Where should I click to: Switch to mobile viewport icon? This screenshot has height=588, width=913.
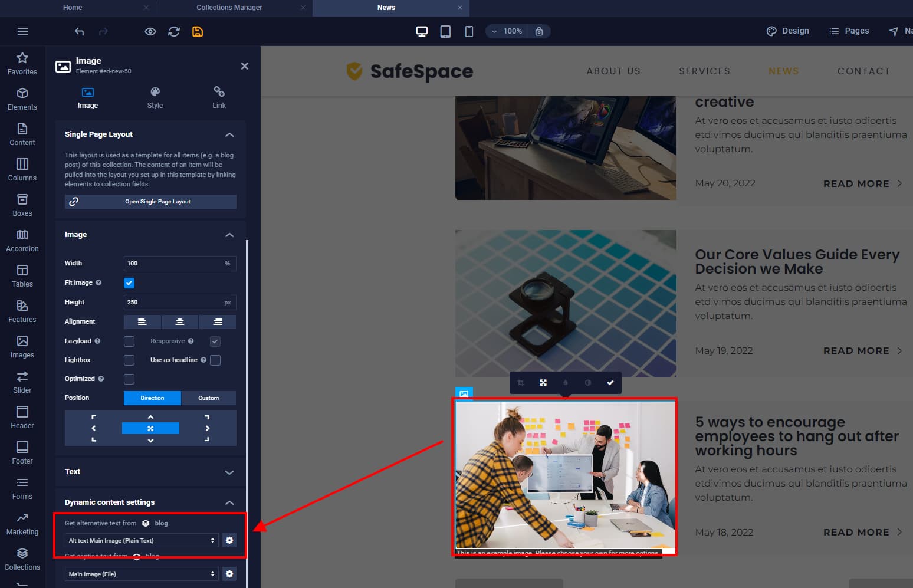pyautogui.click(x=469, y=31)
